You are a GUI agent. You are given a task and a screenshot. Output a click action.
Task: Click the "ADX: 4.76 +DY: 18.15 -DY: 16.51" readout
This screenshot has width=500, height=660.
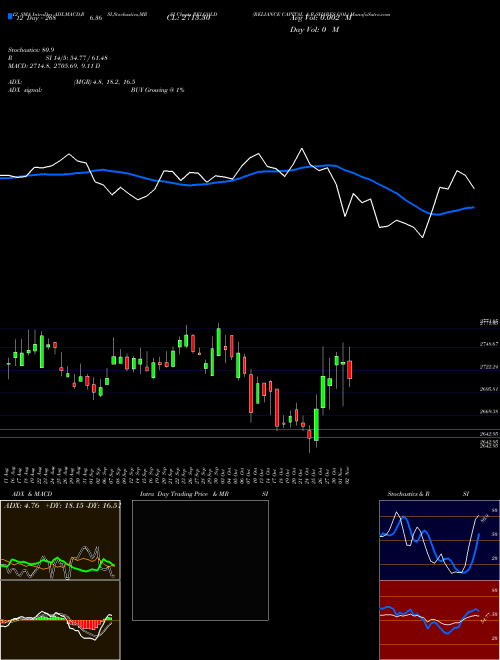coord(62,506)
